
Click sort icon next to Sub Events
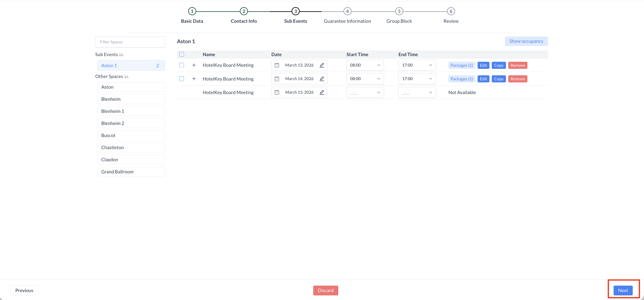coord(121,54)
